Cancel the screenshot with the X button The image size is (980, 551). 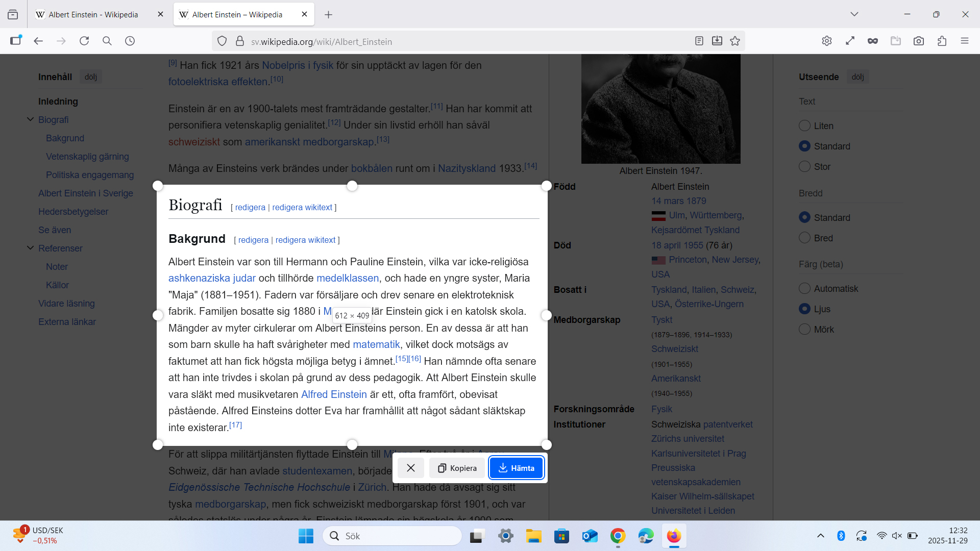point(411,468)
